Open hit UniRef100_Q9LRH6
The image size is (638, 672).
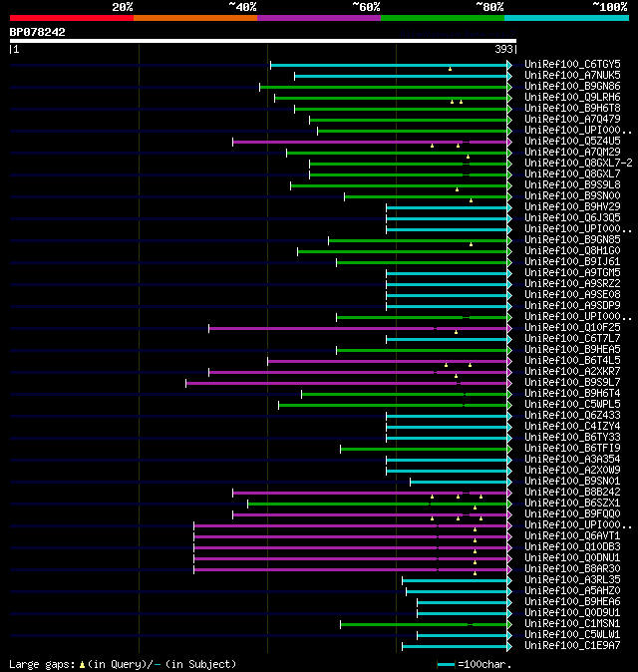(572, 98)
